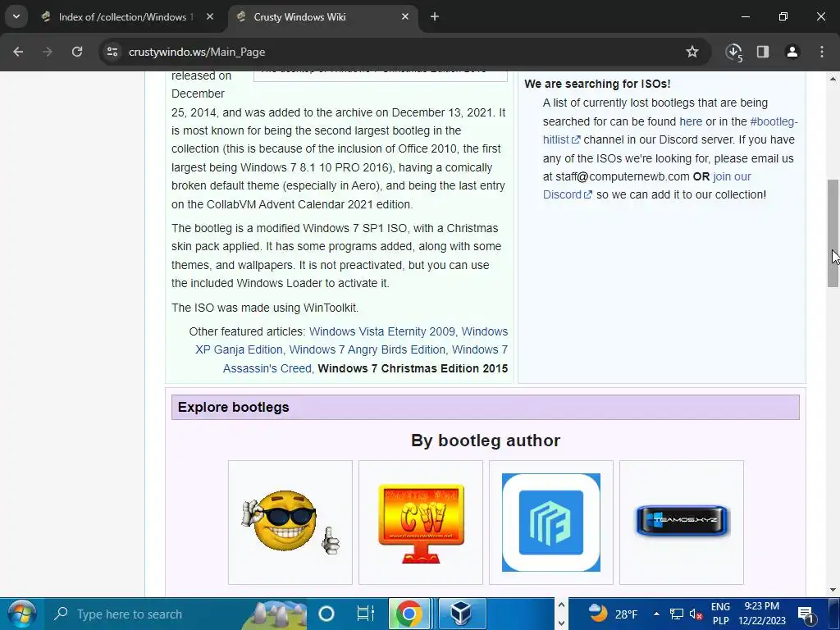Open the sunglasses smiley author thumbnail
840x630 pixels.
(x=290, y=523)
